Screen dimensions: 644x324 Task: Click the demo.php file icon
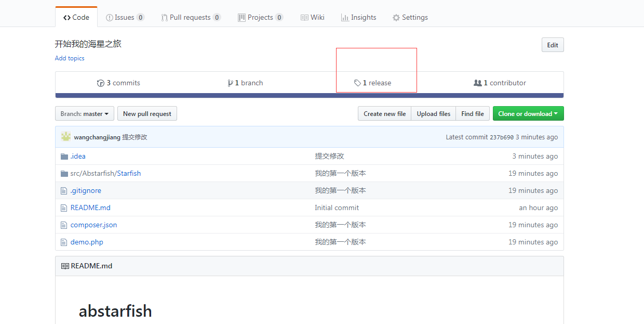click(64, 242)
